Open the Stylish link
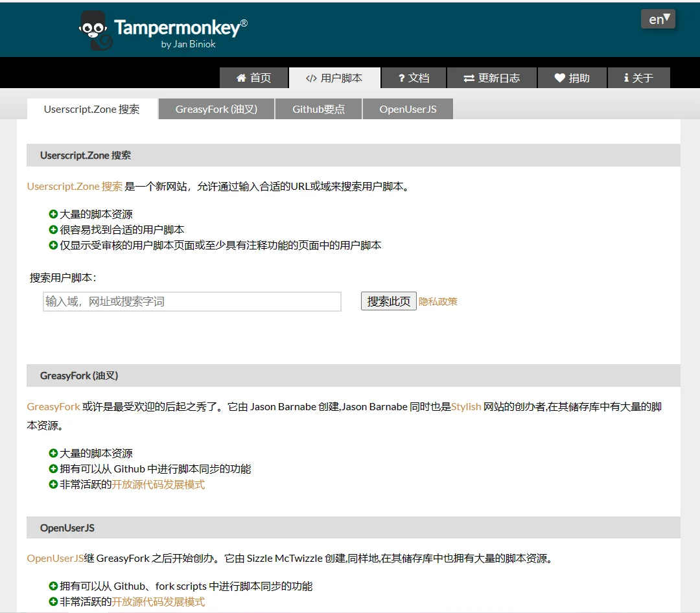The height and width of the screenshot is (613, 700). point(466,407)
